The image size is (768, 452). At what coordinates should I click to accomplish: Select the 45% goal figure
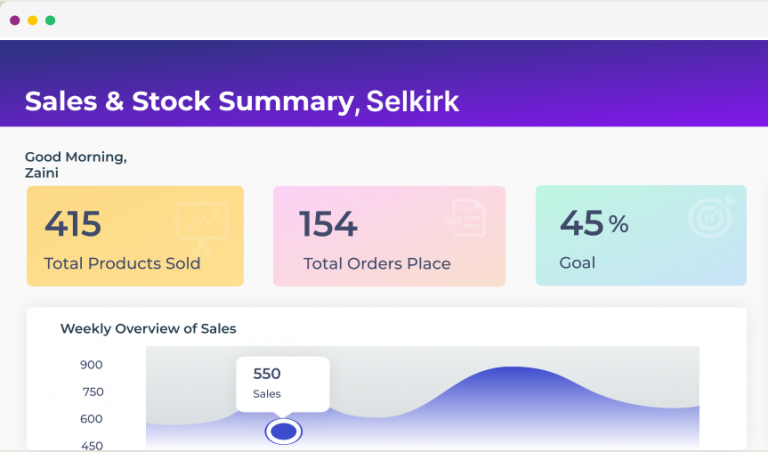(x=594, y=223)
